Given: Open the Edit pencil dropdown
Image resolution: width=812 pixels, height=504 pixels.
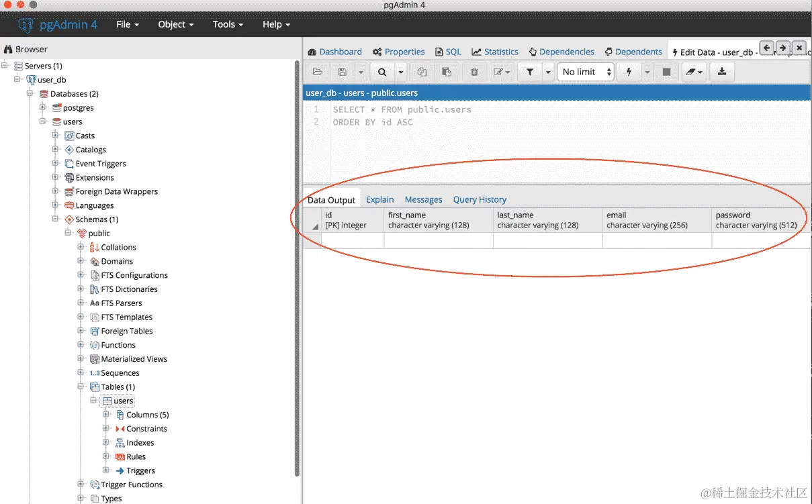Looking at the screenshot, I should pyautogui.click(x=501, y=72).
